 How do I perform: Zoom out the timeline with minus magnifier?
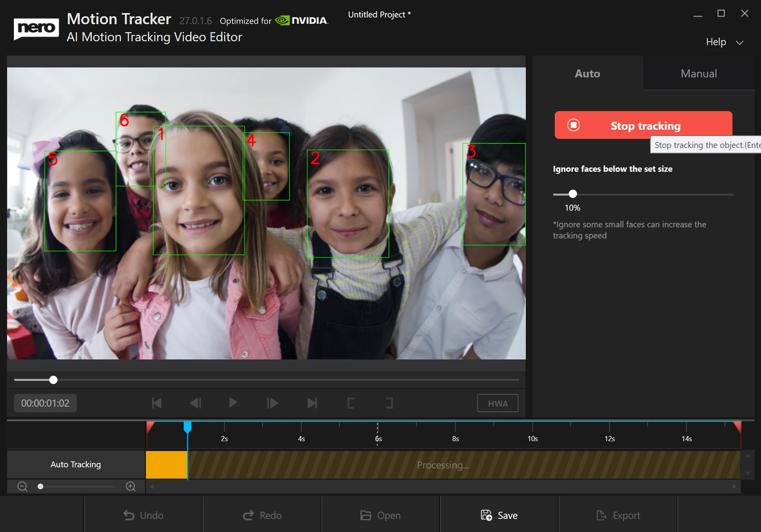[22, 487]
